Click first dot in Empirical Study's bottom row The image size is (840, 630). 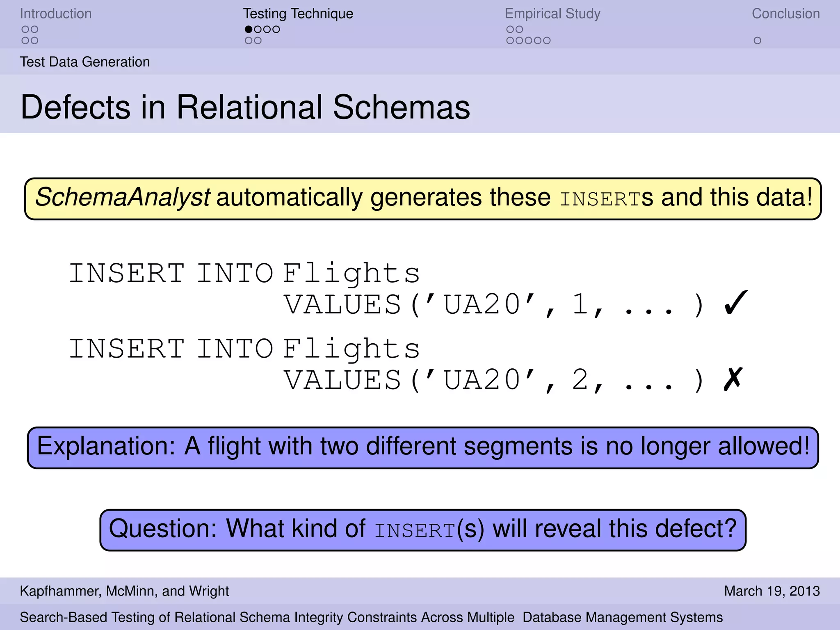(510, 41)
